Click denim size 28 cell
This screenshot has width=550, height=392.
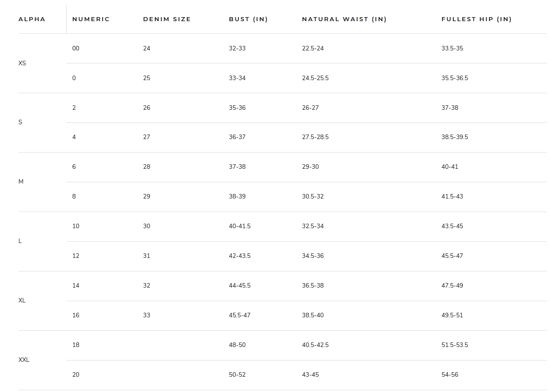click(147, 167)
